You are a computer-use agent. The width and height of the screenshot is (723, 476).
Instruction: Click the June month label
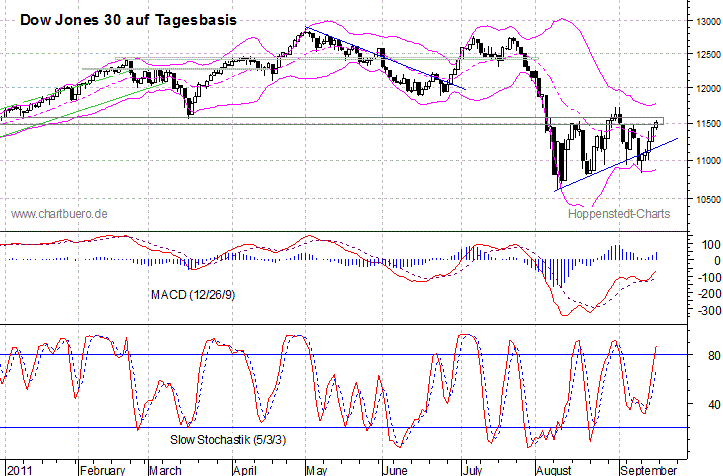[395, 470]
